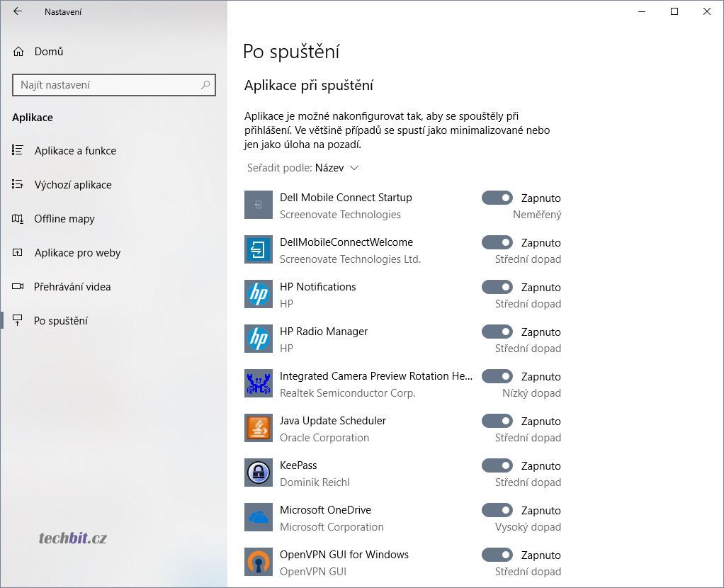Image resolution: width=724 pixels, height=588 pixels.
Task: Toggle KeePass startup switch
Action: [497, 465]
